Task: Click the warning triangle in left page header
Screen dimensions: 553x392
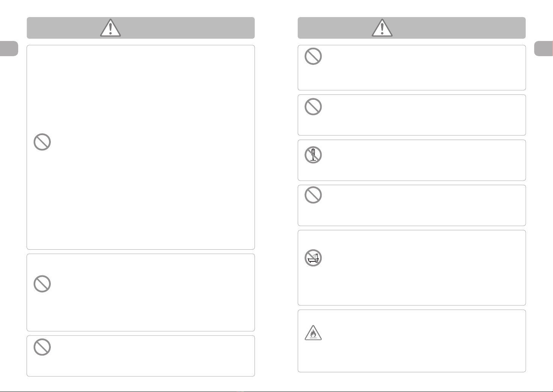Action: (110, 28)
